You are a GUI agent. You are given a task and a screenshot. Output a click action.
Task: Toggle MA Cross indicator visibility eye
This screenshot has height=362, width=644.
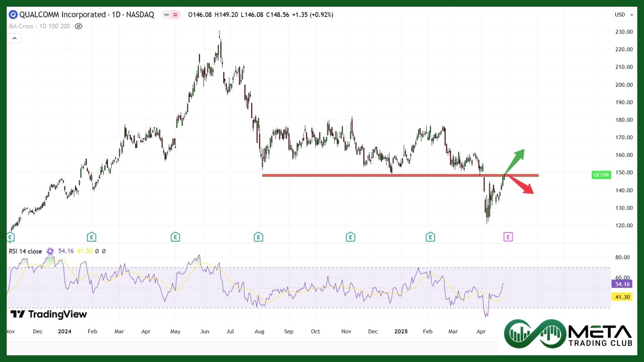pos(78,26)
